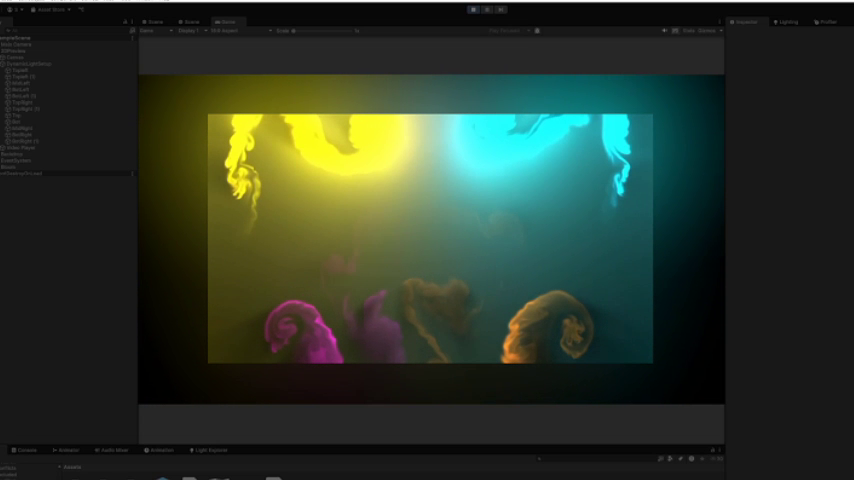Select BotRight (1) in Hierarchy
854x480 pixels.
click(25, 141)
